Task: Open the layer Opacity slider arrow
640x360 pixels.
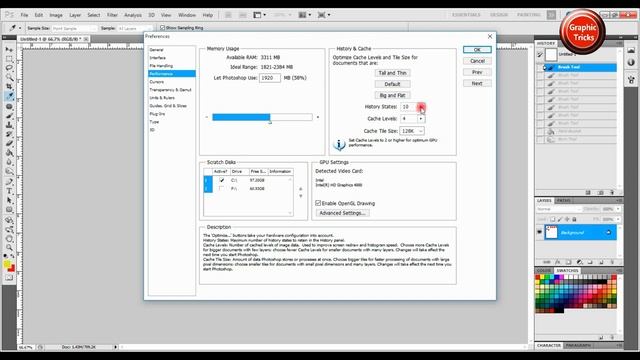Action: 618,209
